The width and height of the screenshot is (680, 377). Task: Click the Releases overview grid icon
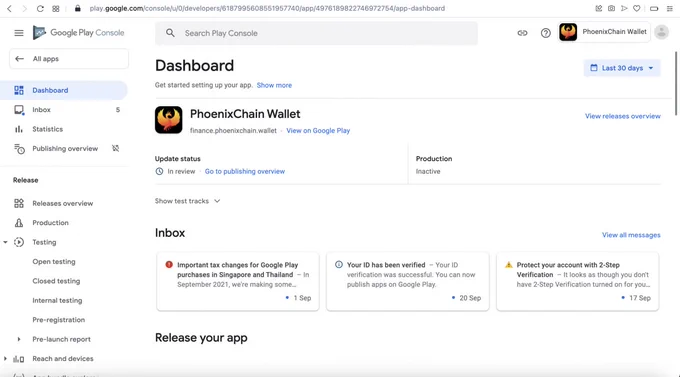click(19, 203)
